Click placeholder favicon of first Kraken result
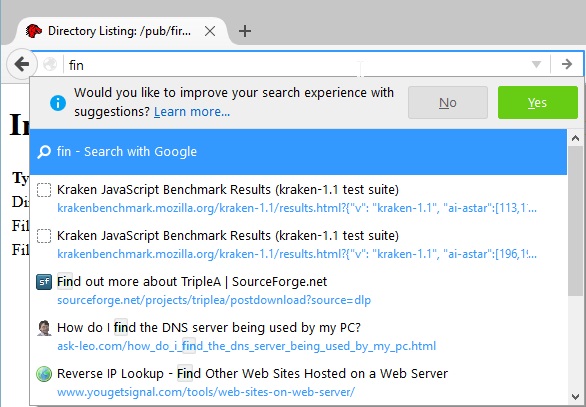The width and height of the screenshot is (586, 407). tap(44, 190)
